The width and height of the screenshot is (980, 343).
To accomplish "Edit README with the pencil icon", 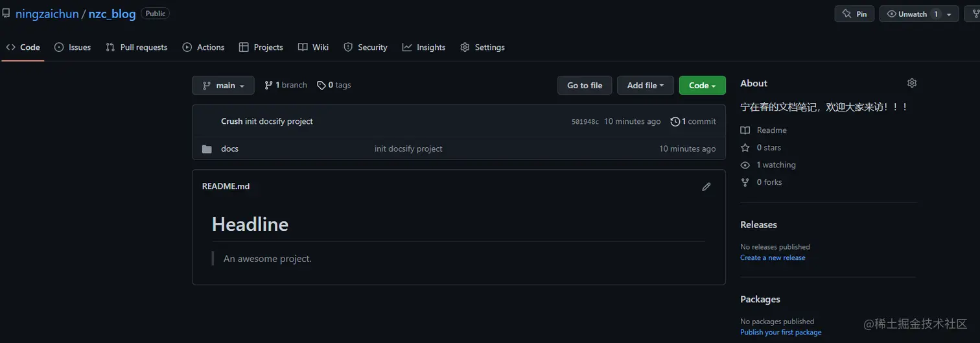I will click(706, 187).
